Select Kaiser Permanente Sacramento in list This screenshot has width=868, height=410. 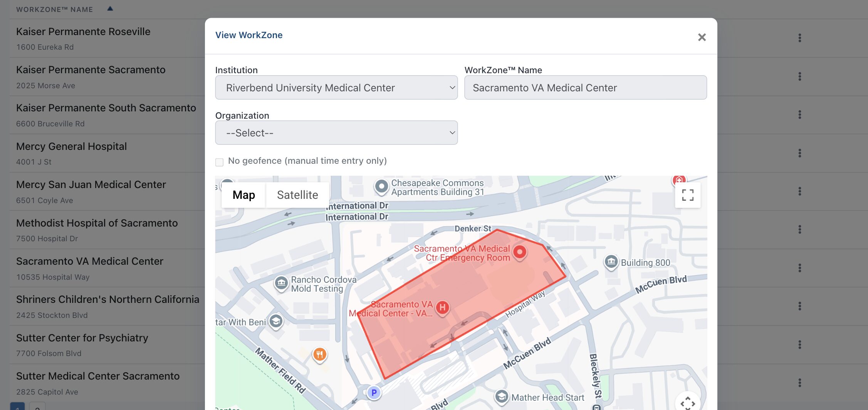click(91, 70)
